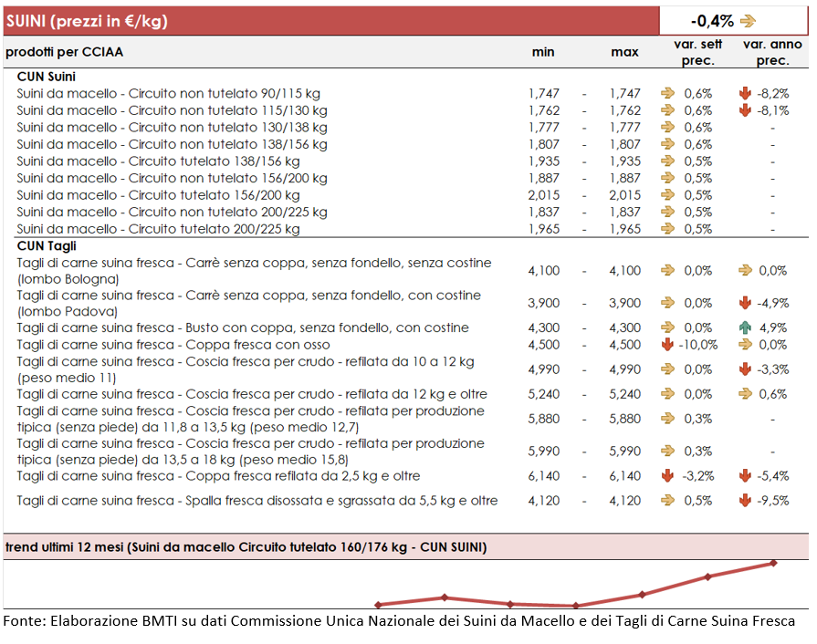Click the 'Busto con coppa, senza fondello' row label

coord(243,327)
